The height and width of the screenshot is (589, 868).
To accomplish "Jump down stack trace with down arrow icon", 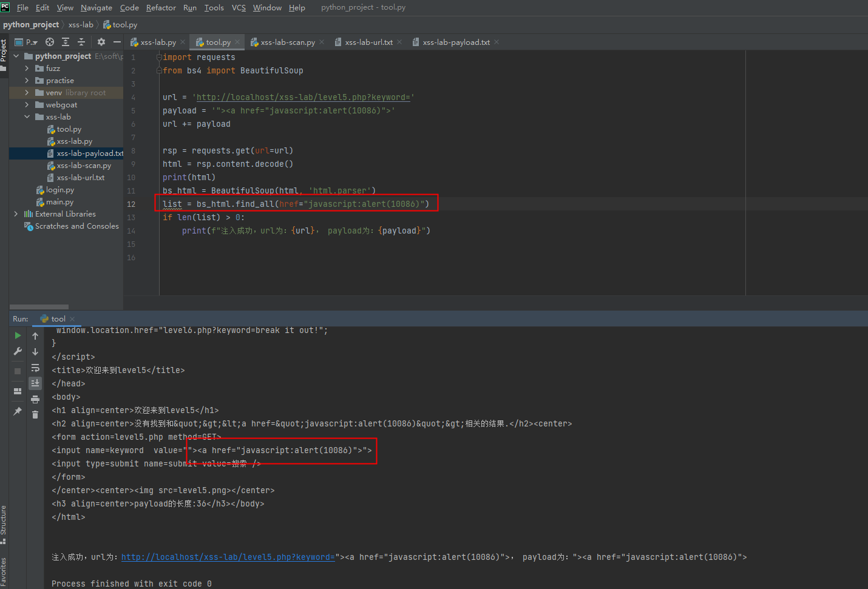I will pos(35,352).
